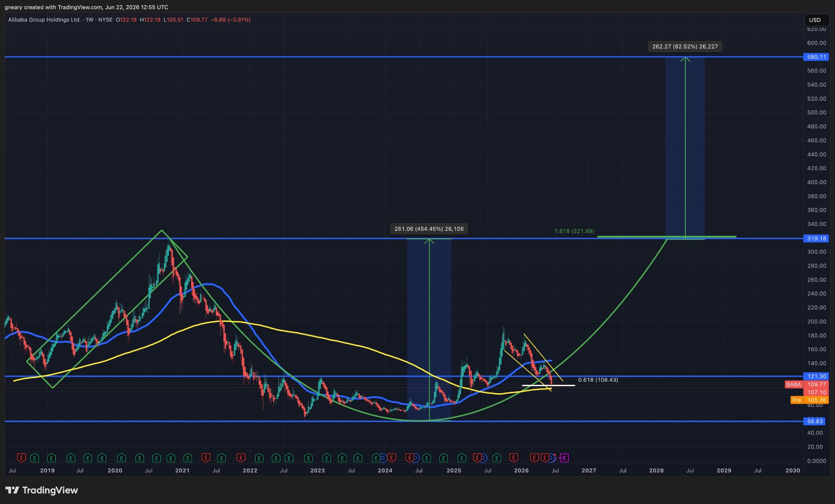Screen dimensions: 835x504
Task: Click the H122.19 high value
Action: tap(150, 20)
